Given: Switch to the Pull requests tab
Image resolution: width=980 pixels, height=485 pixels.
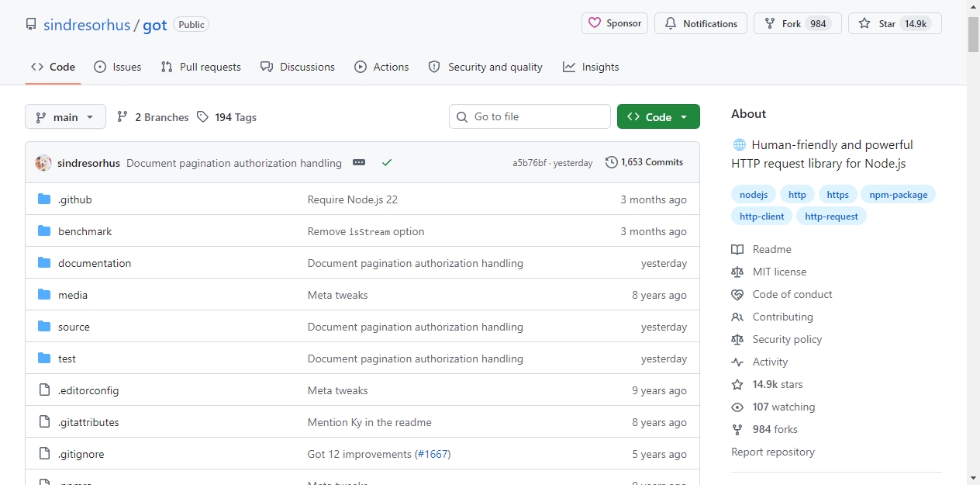Looking at the screenshot, I should [x=201, y=67].
